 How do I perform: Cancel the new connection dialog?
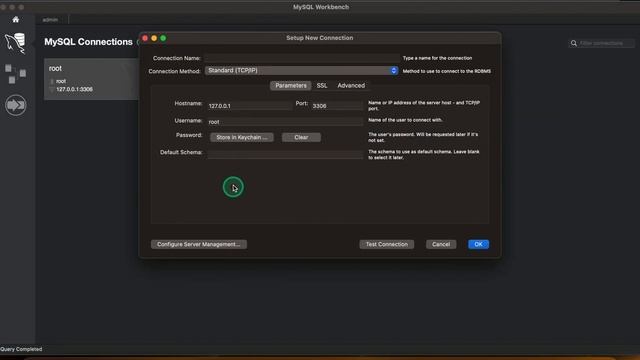pyautogui.click(x=441, y=244)
